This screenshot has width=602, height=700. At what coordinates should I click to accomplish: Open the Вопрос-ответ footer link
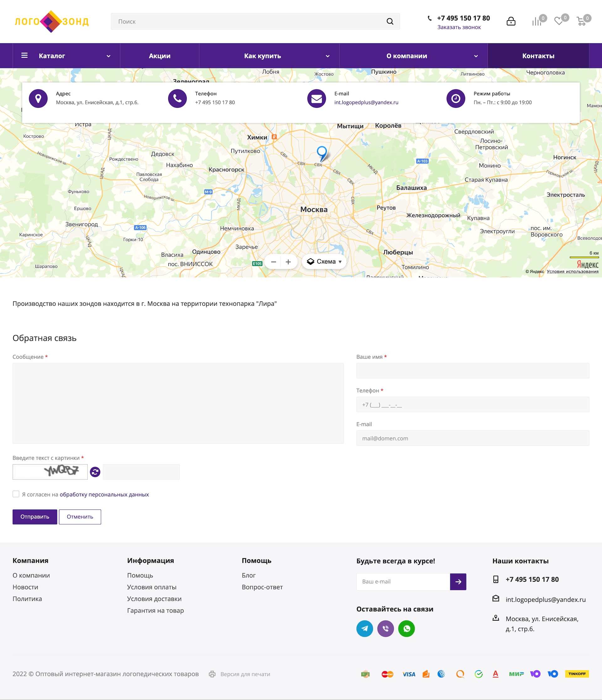point(262,587)
